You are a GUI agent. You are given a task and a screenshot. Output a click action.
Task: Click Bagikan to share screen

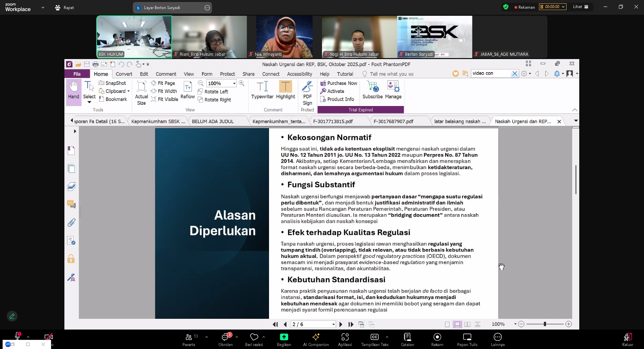pyautogui.click(x=284, y=339)
